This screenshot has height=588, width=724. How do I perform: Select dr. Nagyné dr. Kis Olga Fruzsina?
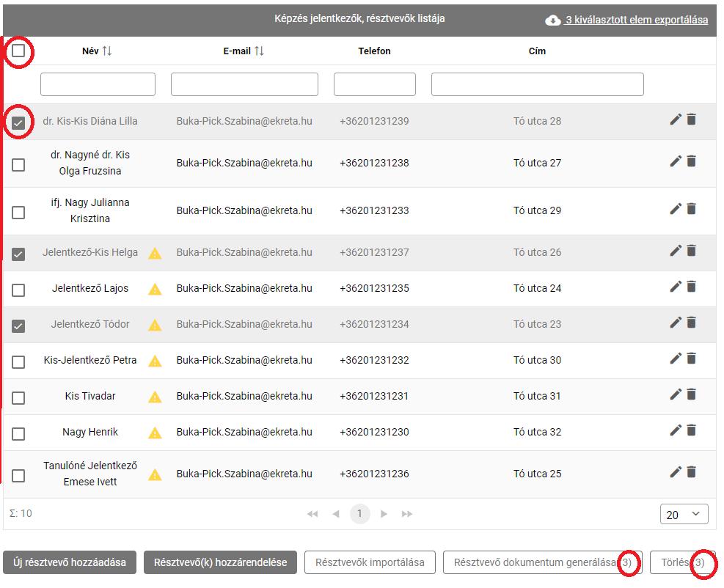click(18, 165)
